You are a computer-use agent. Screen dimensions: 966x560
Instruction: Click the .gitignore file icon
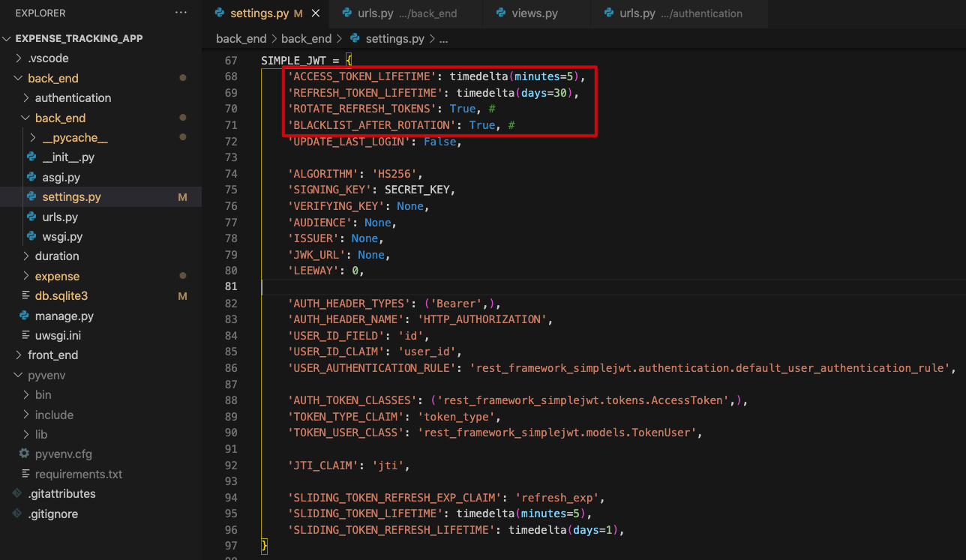(16, 514)
